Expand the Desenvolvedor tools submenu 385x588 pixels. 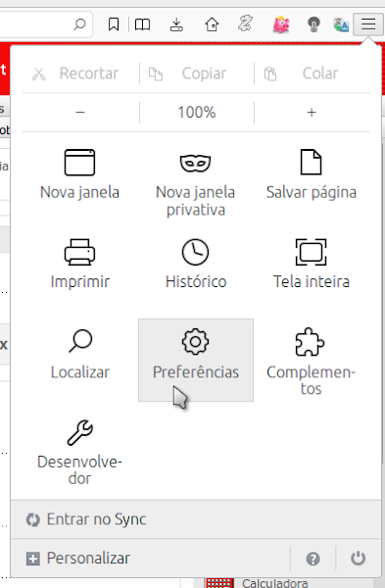[80, 452]
